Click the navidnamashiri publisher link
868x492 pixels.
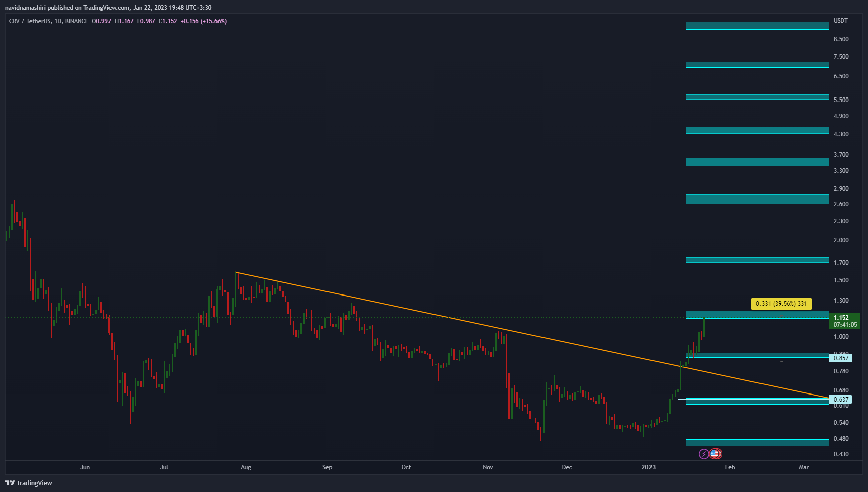(x=24, y=7)
